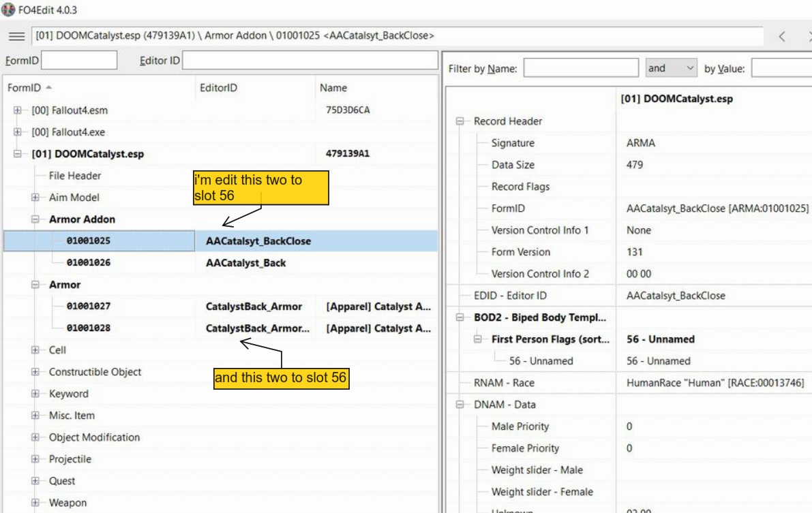Expand the Keyword group
This screenshot has width=812, height=513.
click(35, 393)
